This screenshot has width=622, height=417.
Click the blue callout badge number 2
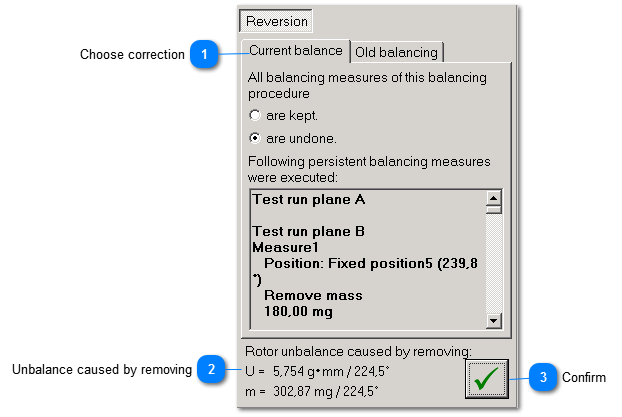pyautogui.click(x=210, y=370)
